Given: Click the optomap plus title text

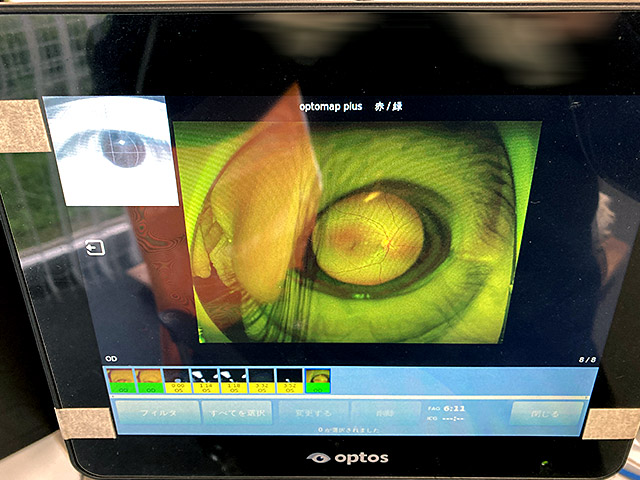Looking at the screenshot, I should (331, 107).
